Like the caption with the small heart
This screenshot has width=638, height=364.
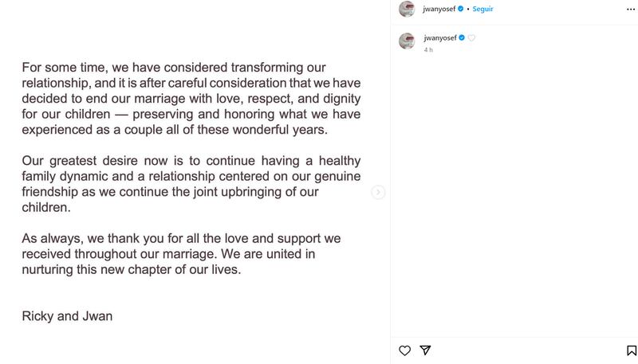click(471, 37)
